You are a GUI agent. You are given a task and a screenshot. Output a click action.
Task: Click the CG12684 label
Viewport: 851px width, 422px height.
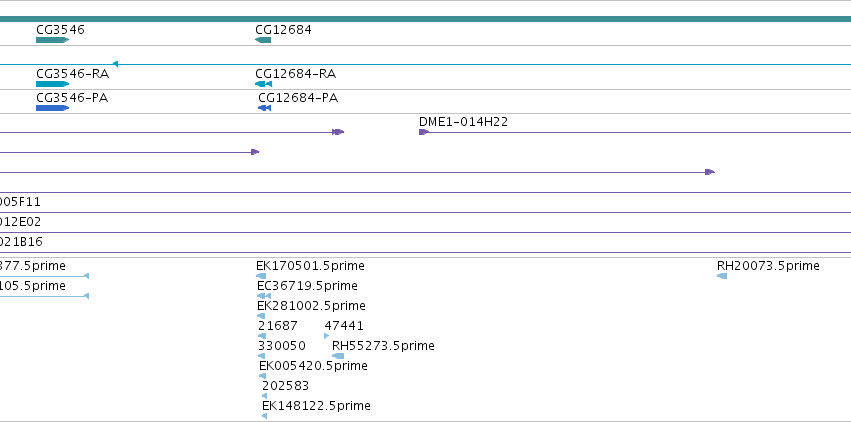point(283,29)
